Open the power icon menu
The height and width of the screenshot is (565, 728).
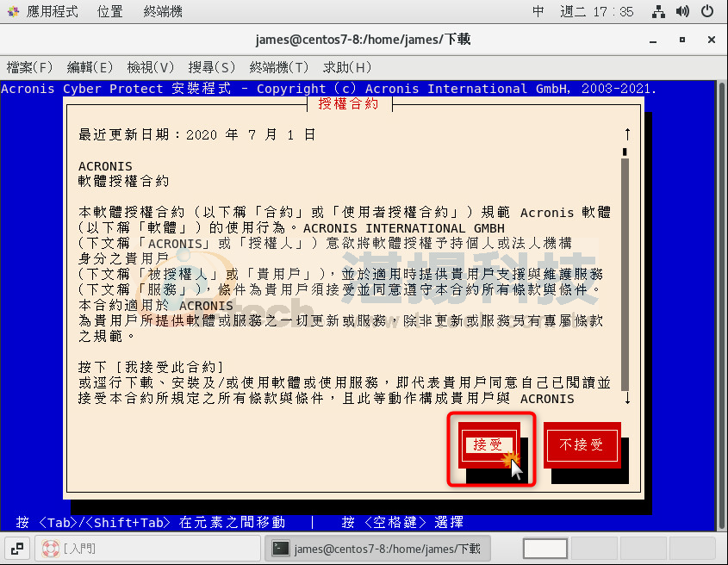(x=707, y=11)
